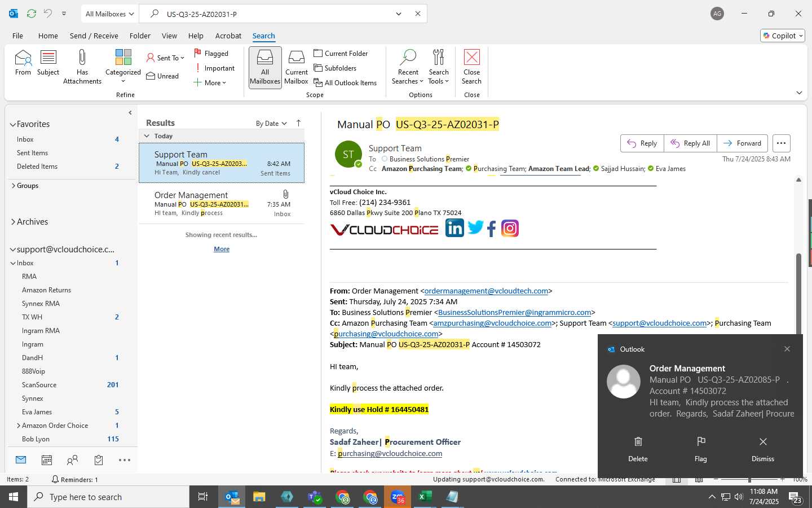
Task: Click Reply on the email
Action: (x=642, y=143)
